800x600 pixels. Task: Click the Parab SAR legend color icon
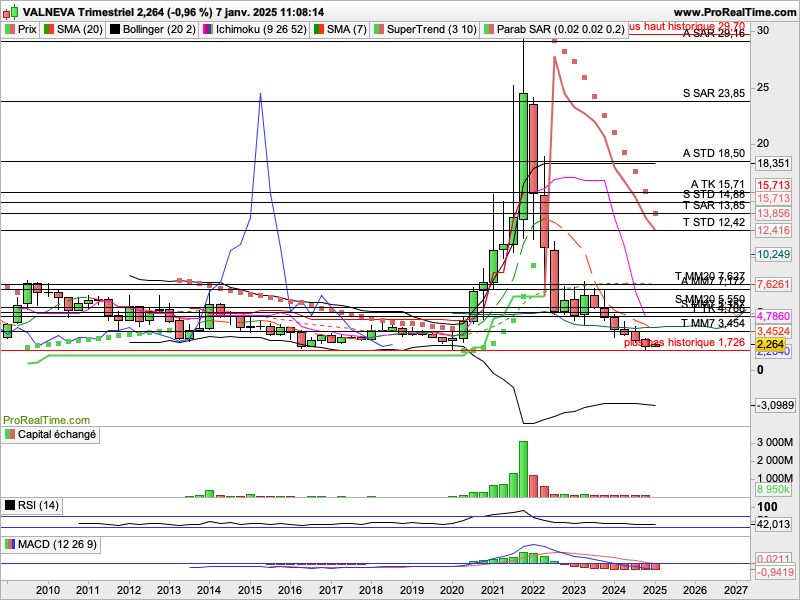pos(489,30)
